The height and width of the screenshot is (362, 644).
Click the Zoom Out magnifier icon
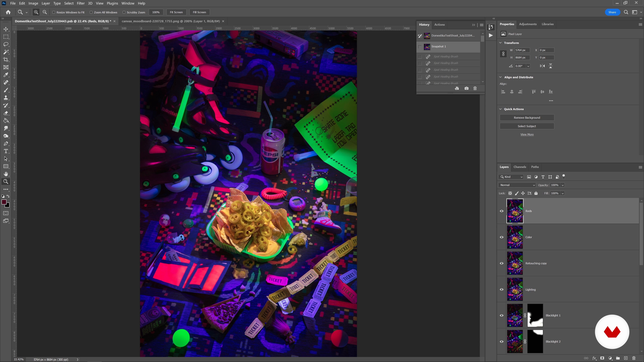pos(45,12)
